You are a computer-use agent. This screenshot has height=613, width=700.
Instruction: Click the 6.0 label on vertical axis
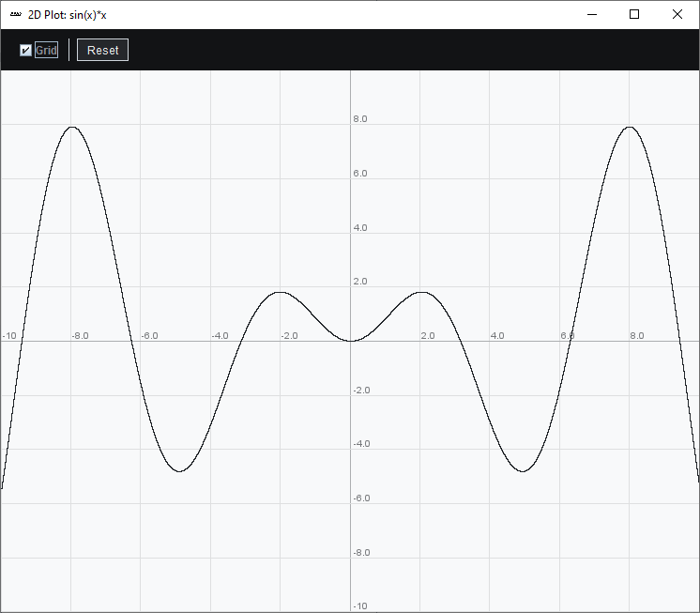click(x=360, y=174)
